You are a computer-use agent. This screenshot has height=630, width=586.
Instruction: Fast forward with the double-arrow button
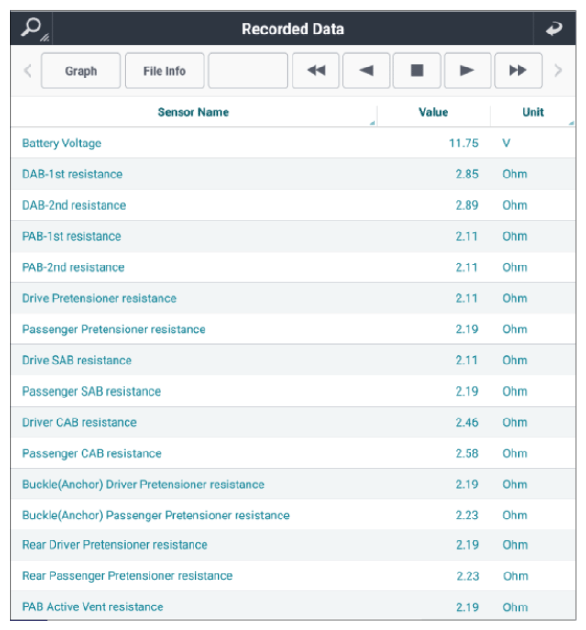tap(518, 70)
